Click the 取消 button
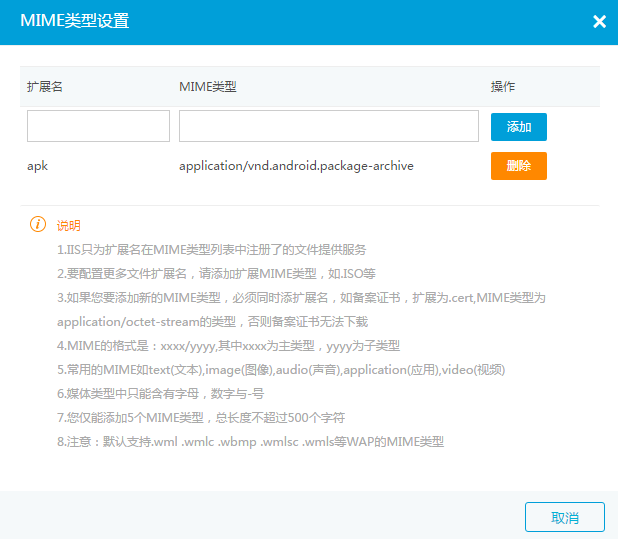This screenshot has height=539, width=618. point(565,517)
